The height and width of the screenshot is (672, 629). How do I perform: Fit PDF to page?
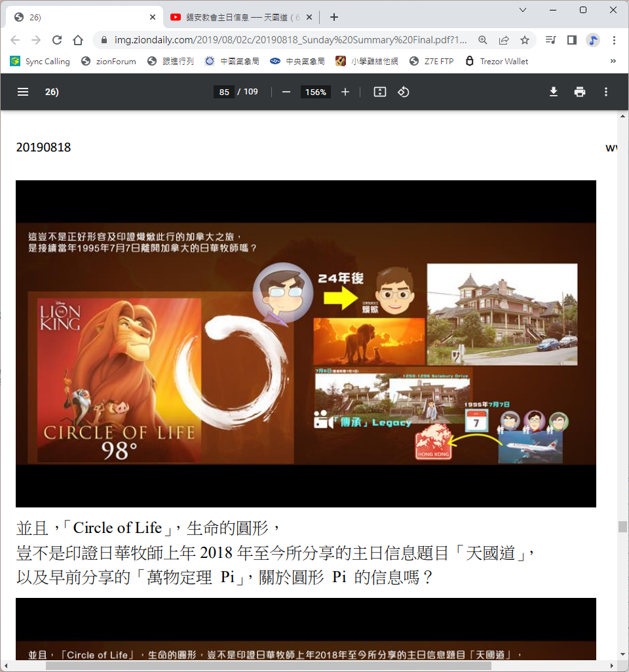(x=380, y=92)
